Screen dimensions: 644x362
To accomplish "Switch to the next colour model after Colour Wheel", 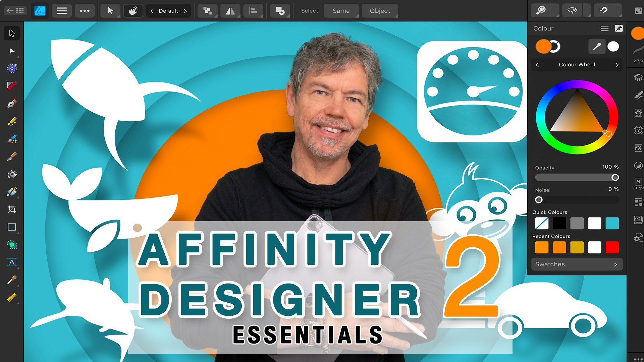I will 617,65.
